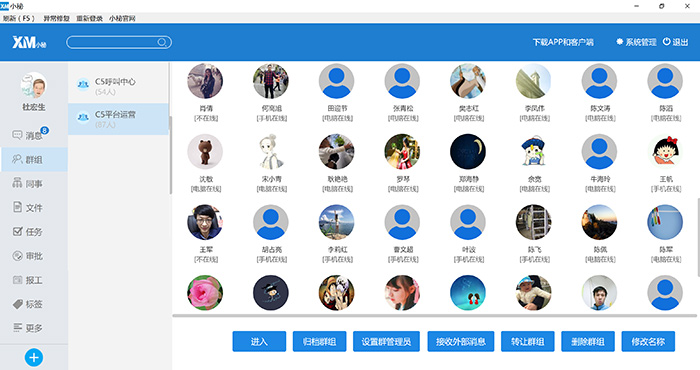Click the 8 unread messages badge
The image size is (700, 370).
tap(45, 131)
